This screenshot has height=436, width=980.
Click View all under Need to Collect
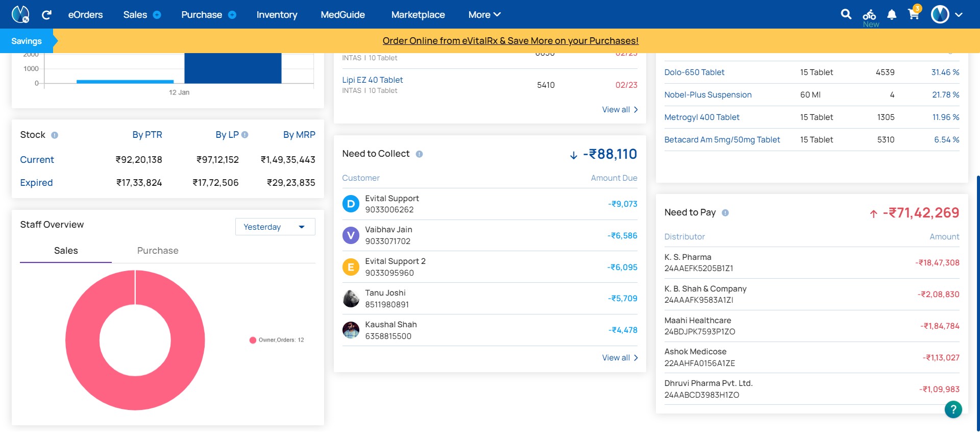point(620,358)
